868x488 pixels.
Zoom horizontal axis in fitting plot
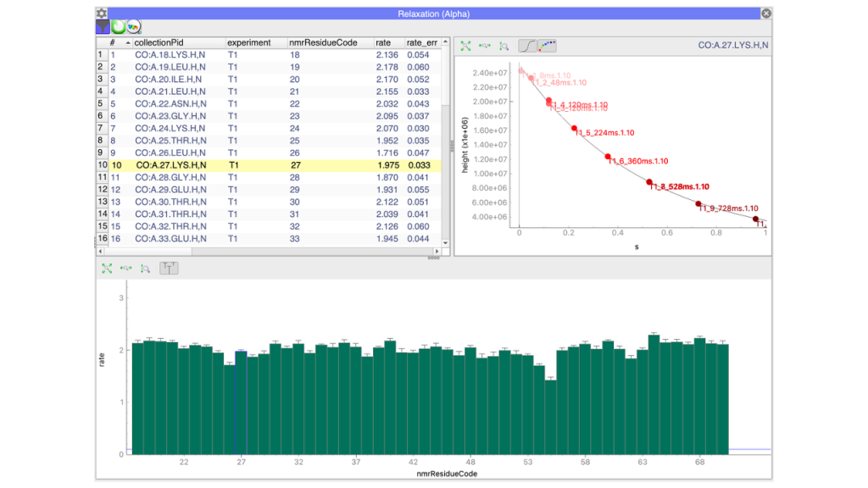point(485,46)
